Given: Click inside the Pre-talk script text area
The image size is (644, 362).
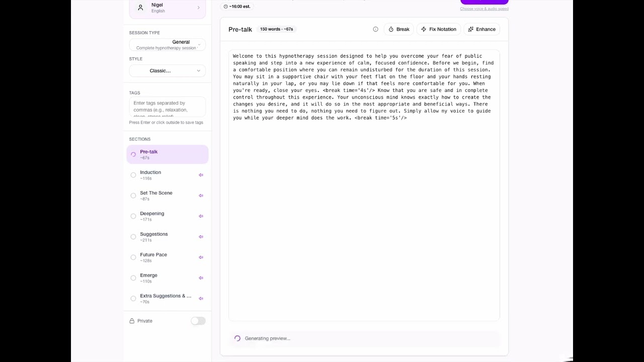Looking at the screenshot, I should click(x=364, y=185).
